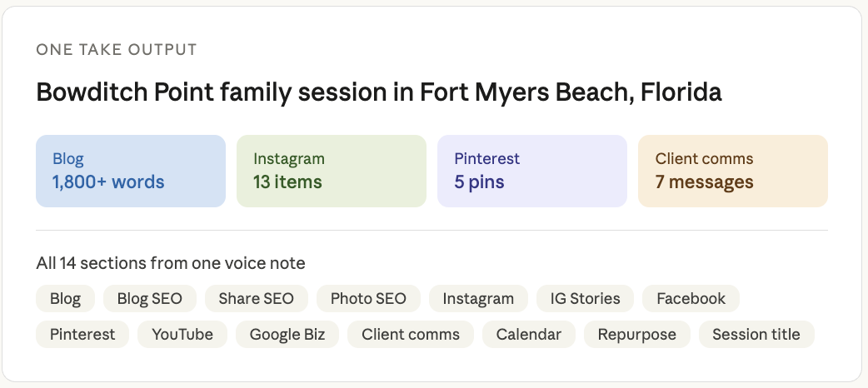The height and width of the screenshot is (388, 868).
Task: Open the Blog 1,800+ words card
Action: tap(131, 171)
